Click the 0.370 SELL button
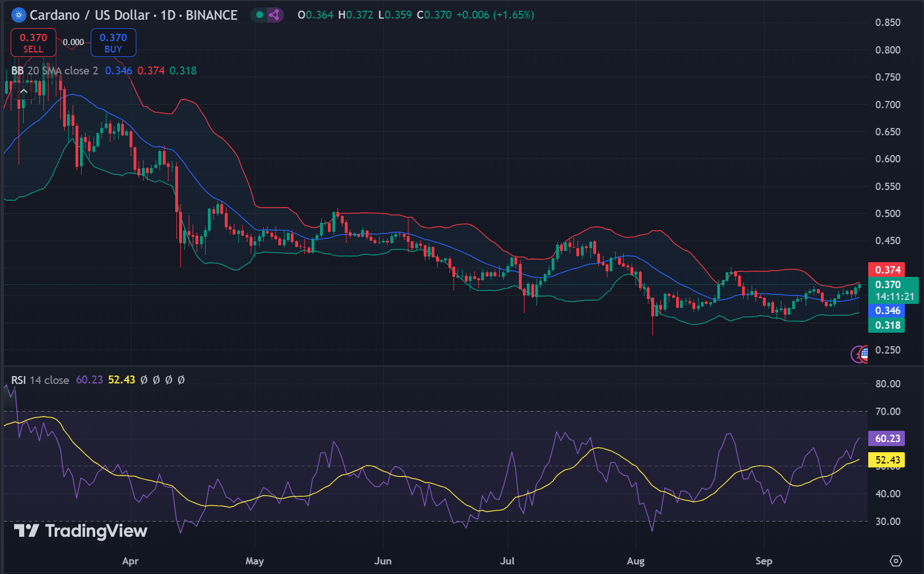This screenshot has height=574, width=924. click(33, 43)
